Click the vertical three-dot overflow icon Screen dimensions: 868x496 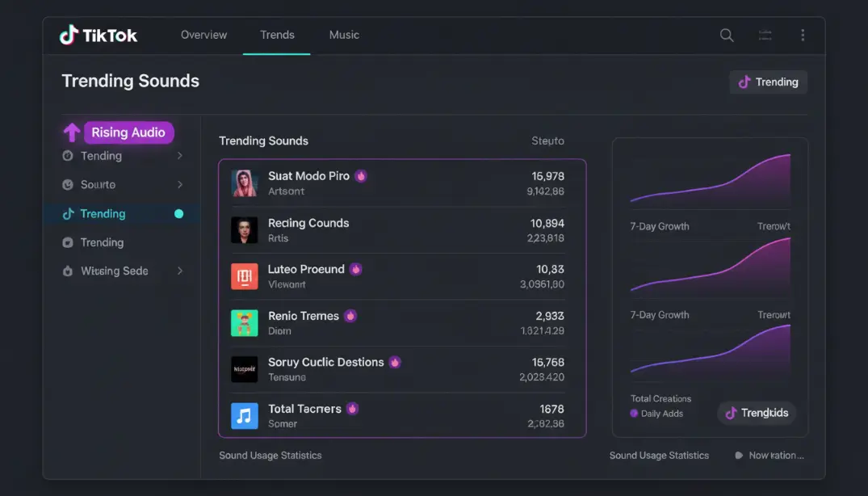(x=803, y=35)
